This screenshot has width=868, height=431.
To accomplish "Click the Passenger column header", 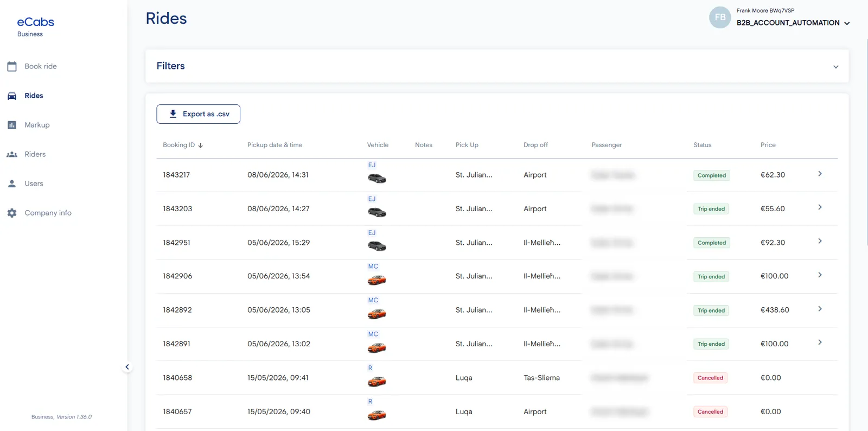I will click(607, 145).
